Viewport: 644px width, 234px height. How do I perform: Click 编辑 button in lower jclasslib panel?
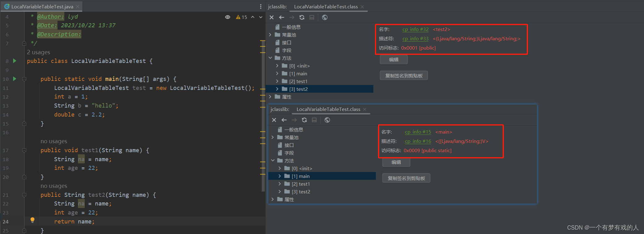click(x=396, y=162)
